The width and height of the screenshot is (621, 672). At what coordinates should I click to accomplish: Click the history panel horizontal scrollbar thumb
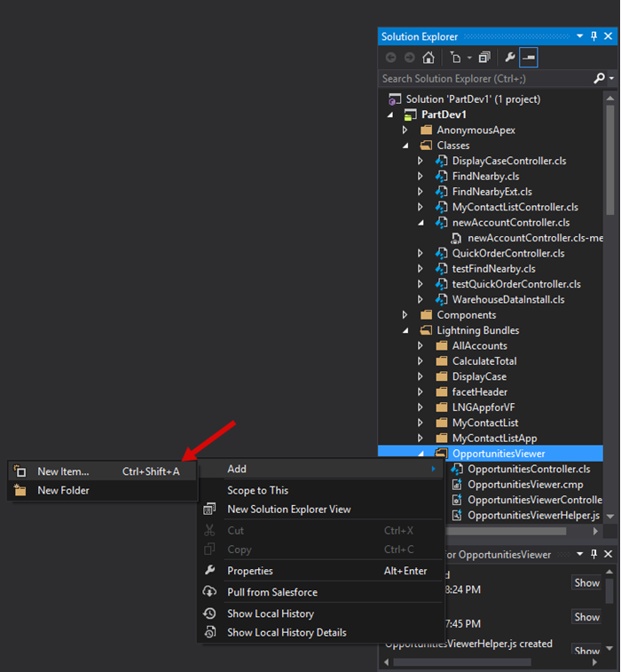[462, 662]
